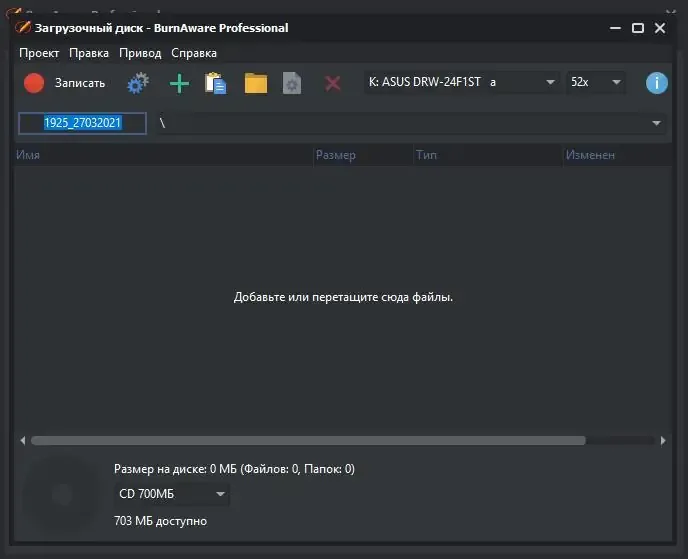
Task: Create new folder with yellow folder icon
Action: pos(256,83)
